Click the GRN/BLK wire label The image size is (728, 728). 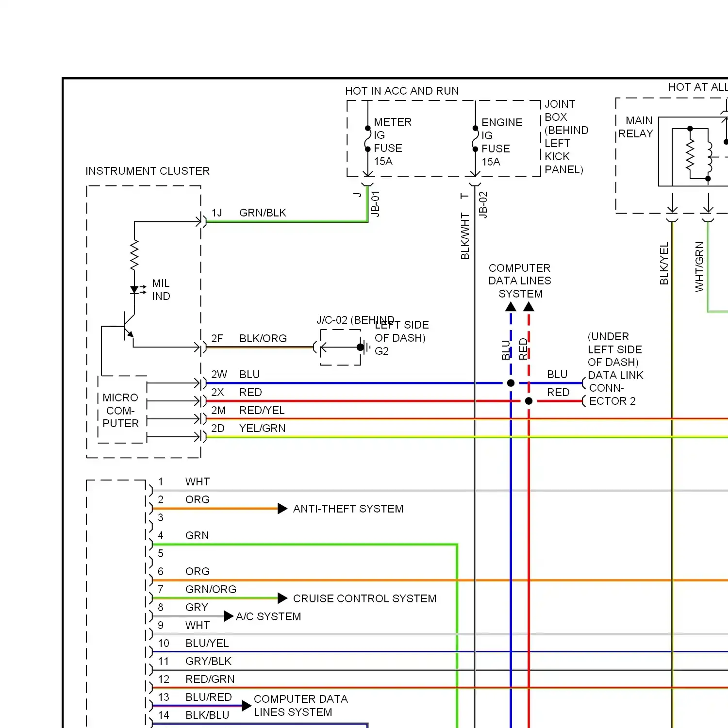click(263, 213)
